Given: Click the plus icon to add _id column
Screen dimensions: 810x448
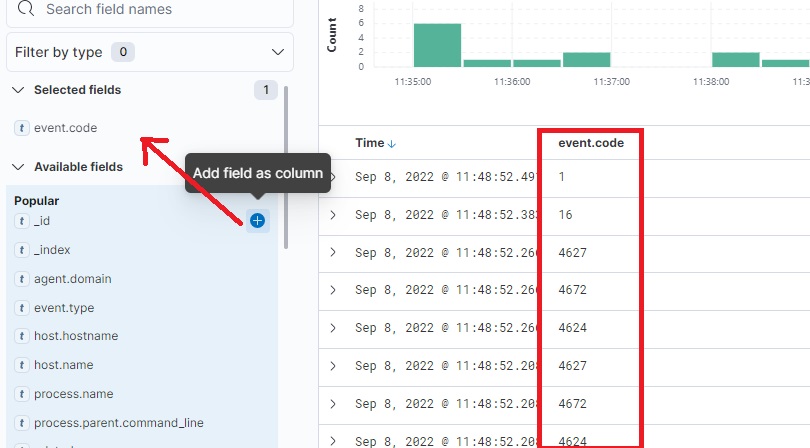Looking at the screenshot, I should point(257,220).
